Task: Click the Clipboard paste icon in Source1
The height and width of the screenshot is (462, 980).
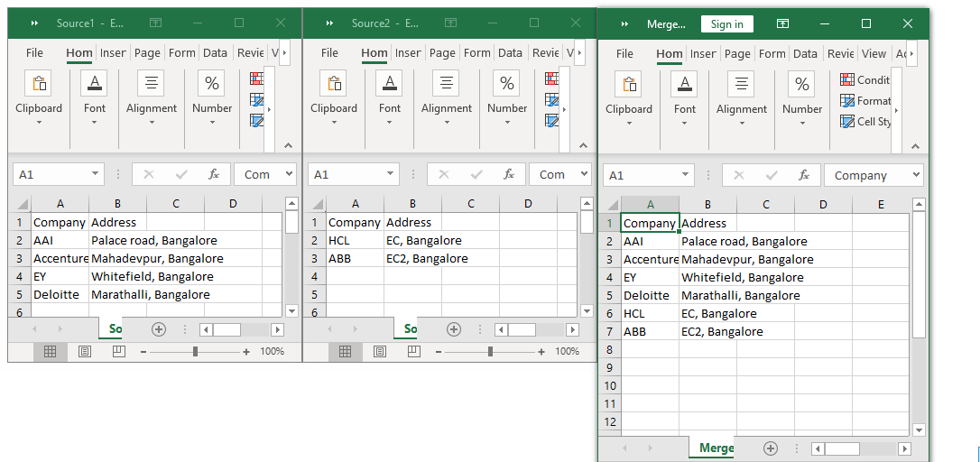Action: pyautogui.click(x=39, y=84)
